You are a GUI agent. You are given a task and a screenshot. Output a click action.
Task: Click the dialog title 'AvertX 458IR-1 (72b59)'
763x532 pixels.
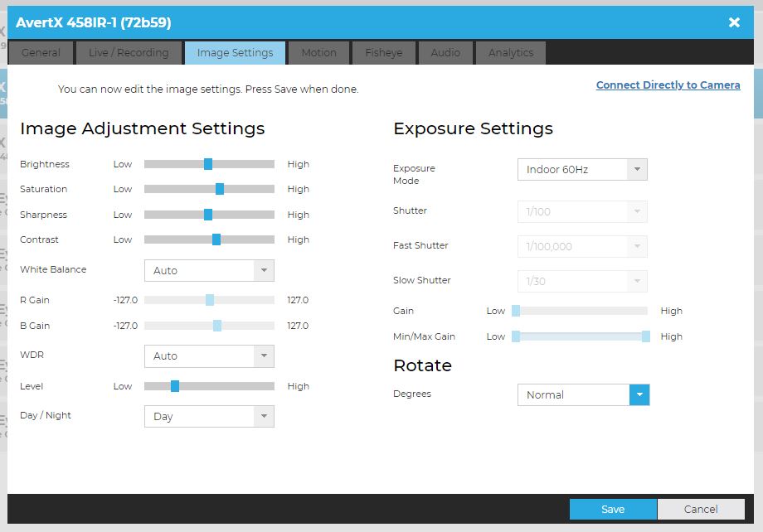[94, 22]
